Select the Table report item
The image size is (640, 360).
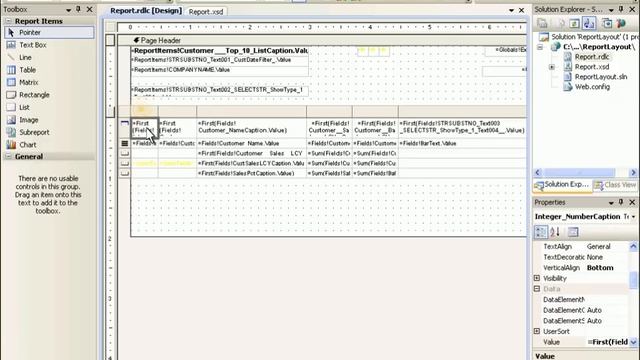point(49,70)
